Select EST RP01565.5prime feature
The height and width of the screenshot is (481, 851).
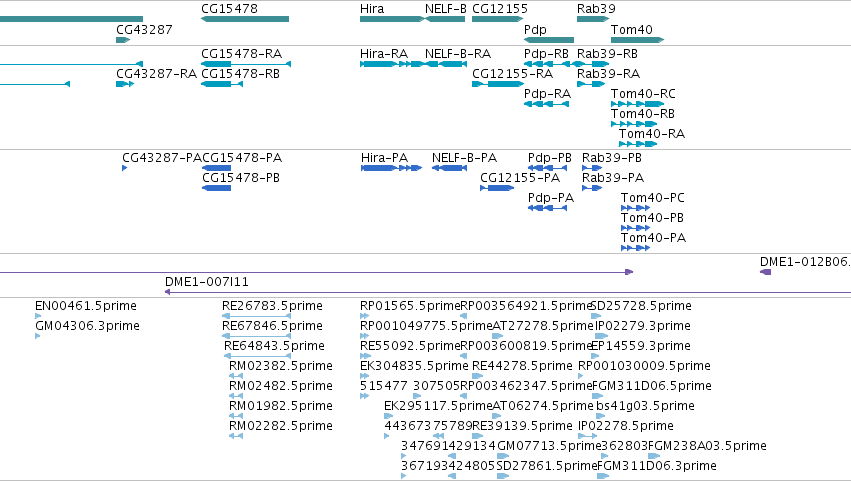364,317
